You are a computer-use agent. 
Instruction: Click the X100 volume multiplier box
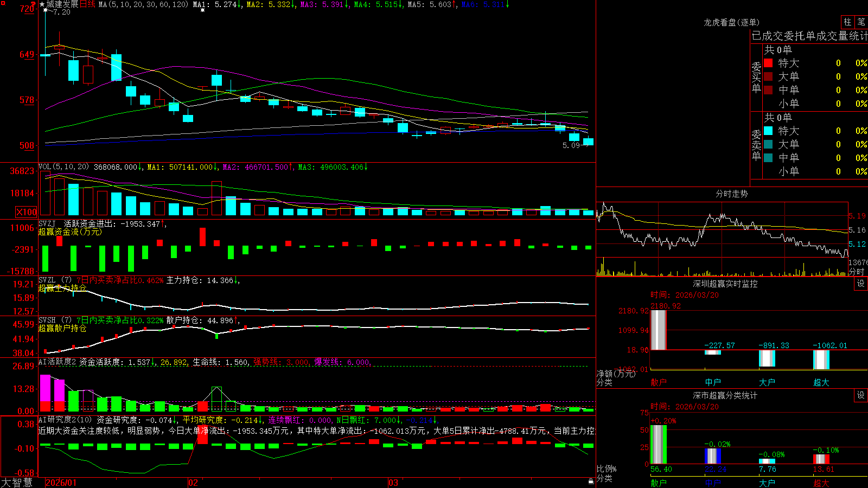(26, 212)
